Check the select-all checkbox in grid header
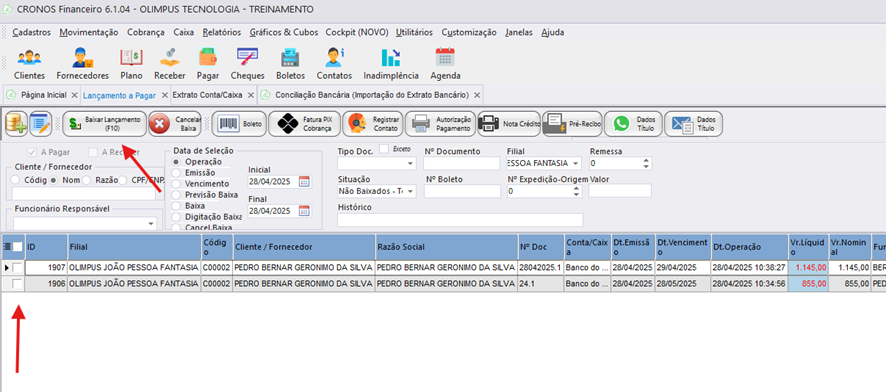This screenshot has width=886, height=392. tap(18, 246)
